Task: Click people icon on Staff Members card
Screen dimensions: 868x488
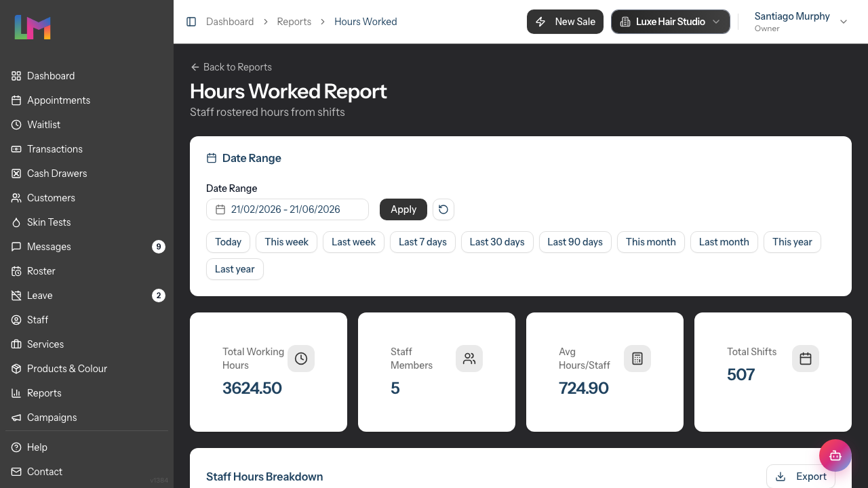Action: (469, 359)
